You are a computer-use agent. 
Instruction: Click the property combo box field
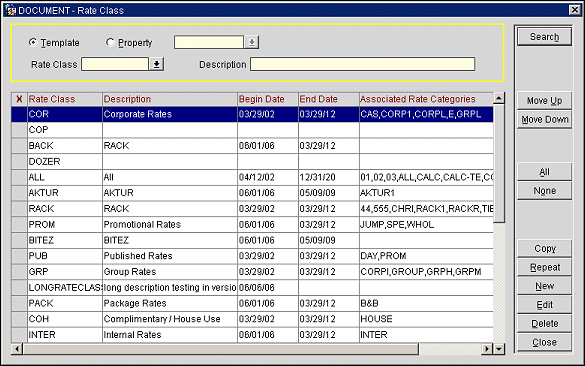pyautogui.click(x=209, y=42)
